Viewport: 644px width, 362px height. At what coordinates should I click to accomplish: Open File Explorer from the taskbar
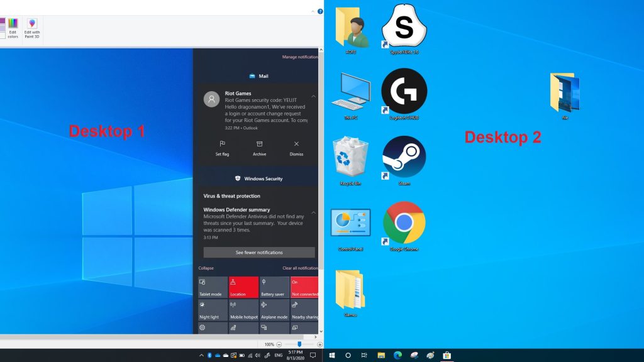pyautogui.click(x=381, y=356)
